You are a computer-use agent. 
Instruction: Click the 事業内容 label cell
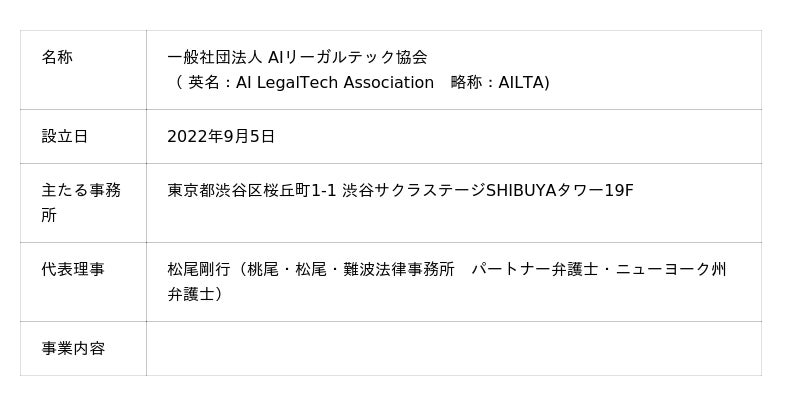[83, 349]
